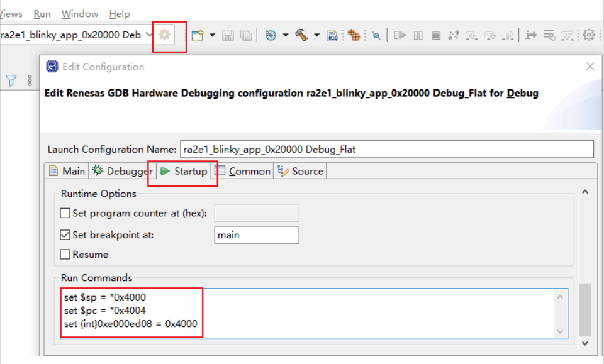
Task: Click the Disconnect debug icon
Action: (x=454, y=35)
